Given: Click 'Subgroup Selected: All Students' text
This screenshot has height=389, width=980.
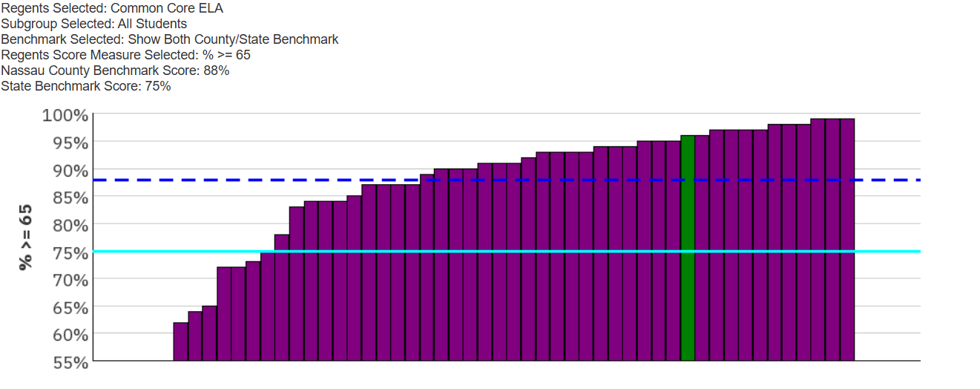Looking at the screenshot, I should pos(93,24).
